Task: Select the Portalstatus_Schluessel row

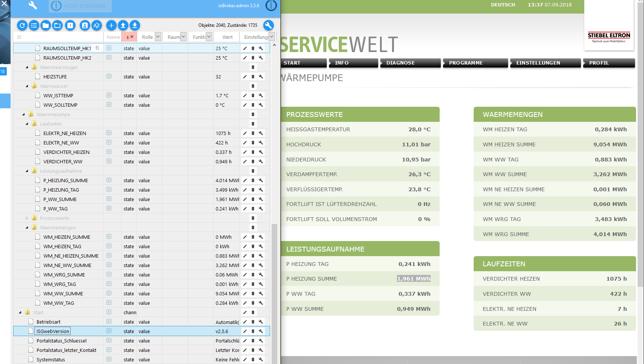Action: point(142,341)
